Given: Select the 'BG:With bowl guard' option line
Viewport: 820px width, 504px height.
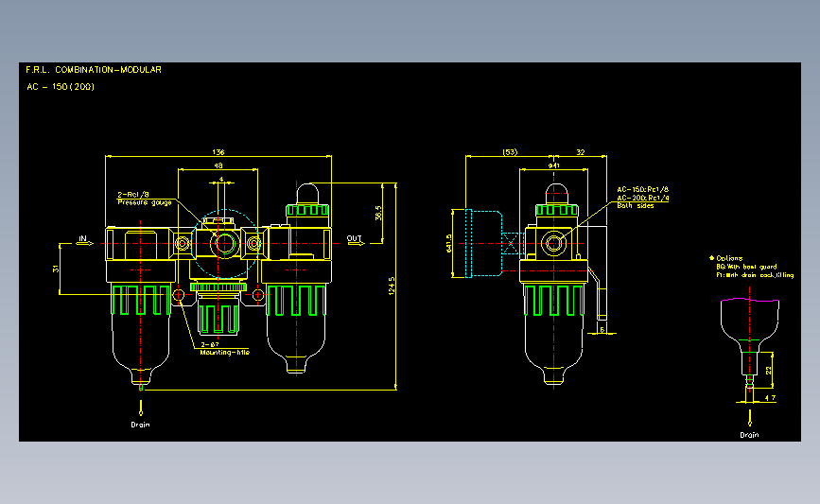Looking at the screenshot, I should (x=747, y=267).
